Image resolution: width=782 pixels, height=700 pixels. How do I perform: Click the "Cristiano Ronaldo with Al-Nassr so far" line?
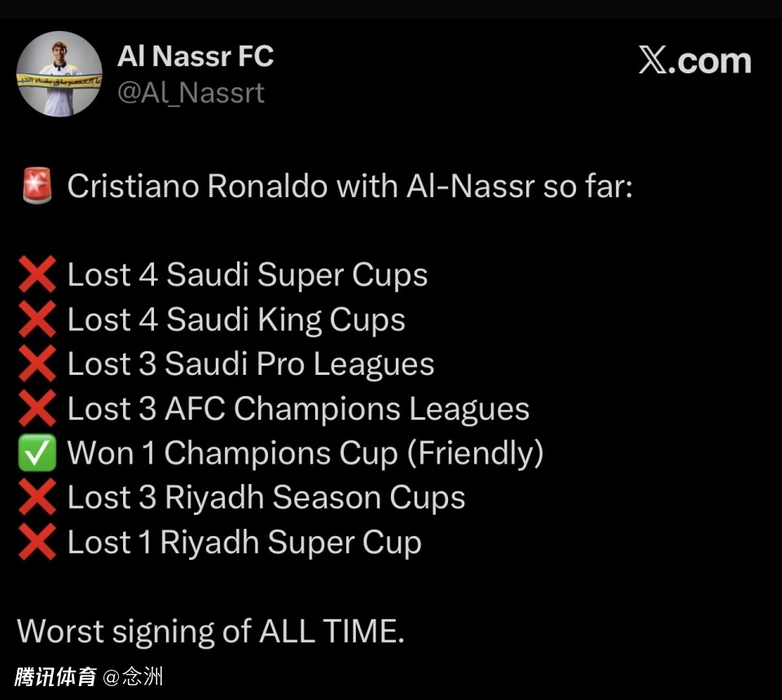[349, 187]
